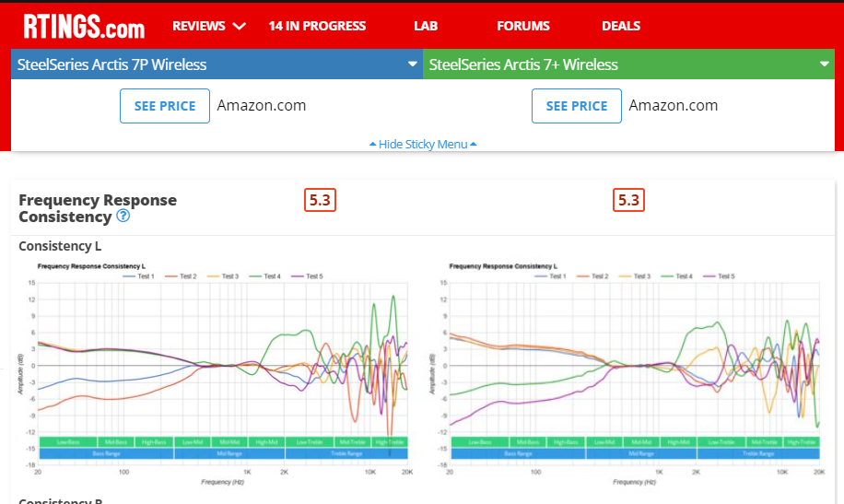844x504 pixels.
Task: Click Treble Range bar in Arctis 7+ chart
Action: pyautogui.click(x=758, y=454)
